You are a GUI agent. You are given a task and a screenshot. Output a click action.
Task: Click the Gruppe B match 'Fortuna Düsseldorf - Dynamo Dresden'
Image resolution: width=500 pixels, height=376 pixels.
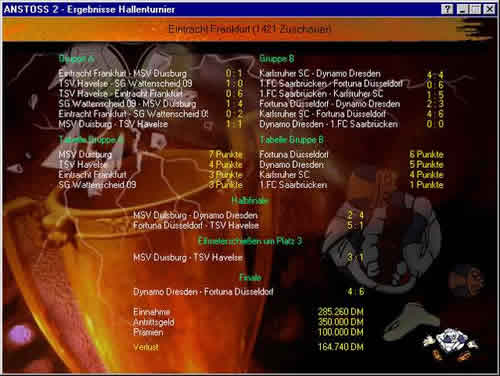point(329,104)
